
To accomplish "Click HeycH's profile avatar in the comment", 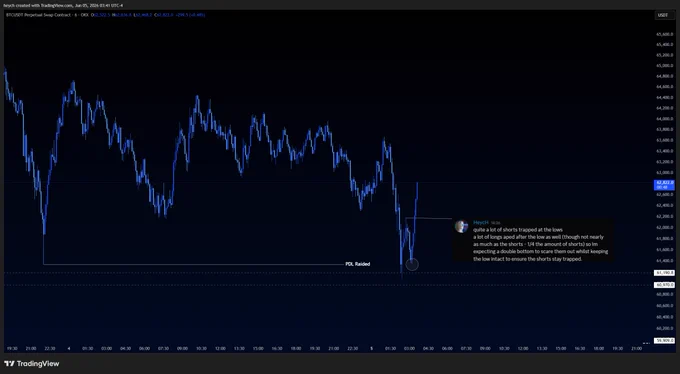I will tap(461, 226).
